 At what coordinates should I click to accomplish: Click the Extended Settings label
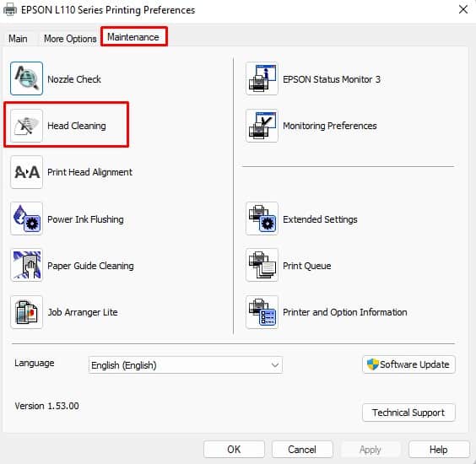[x=320, y=219]
